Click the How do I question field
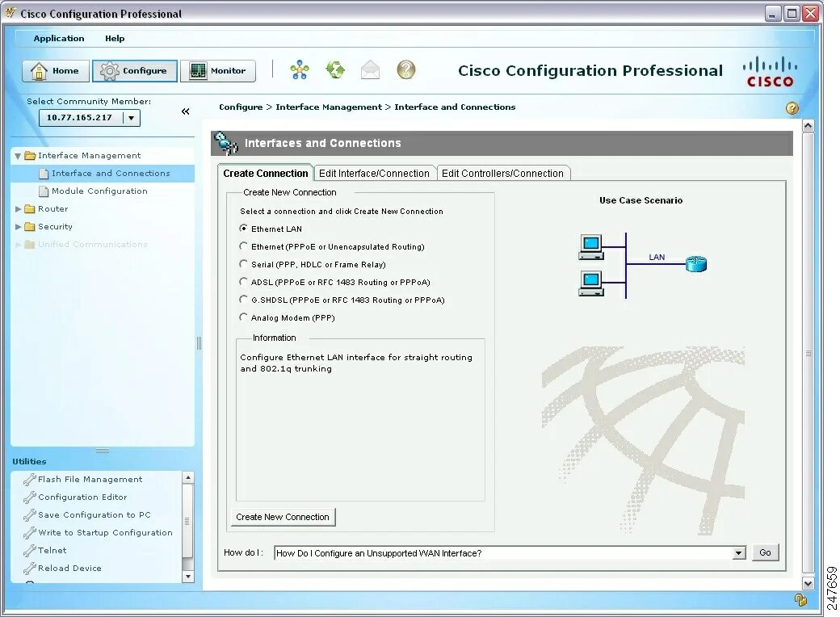 503,552
